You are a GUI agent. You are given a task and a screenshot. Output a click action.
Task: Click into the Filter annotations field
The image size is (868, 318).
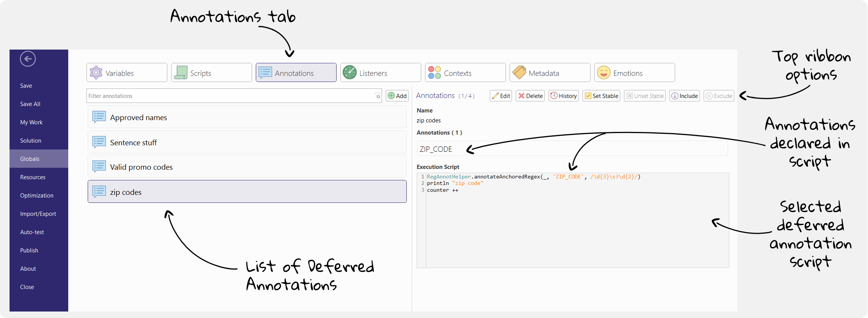point(234,96)
